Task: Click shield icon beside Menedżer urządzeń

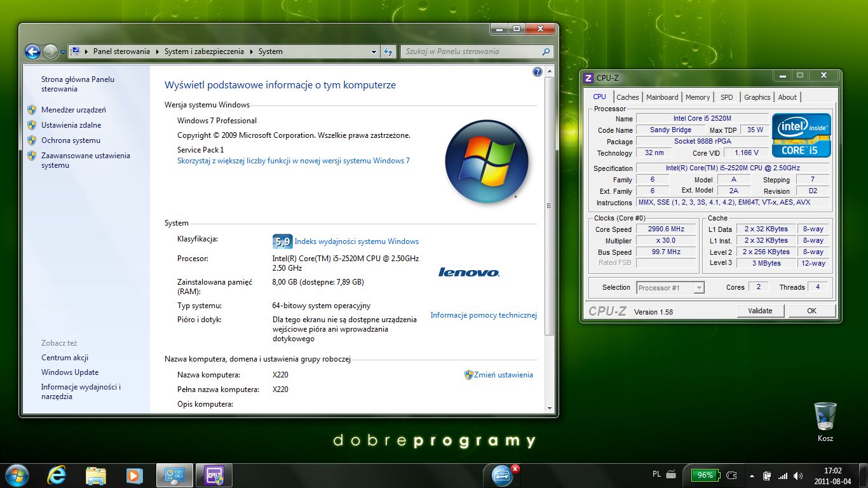Action: pyautogui.click(x=32, y=110)
